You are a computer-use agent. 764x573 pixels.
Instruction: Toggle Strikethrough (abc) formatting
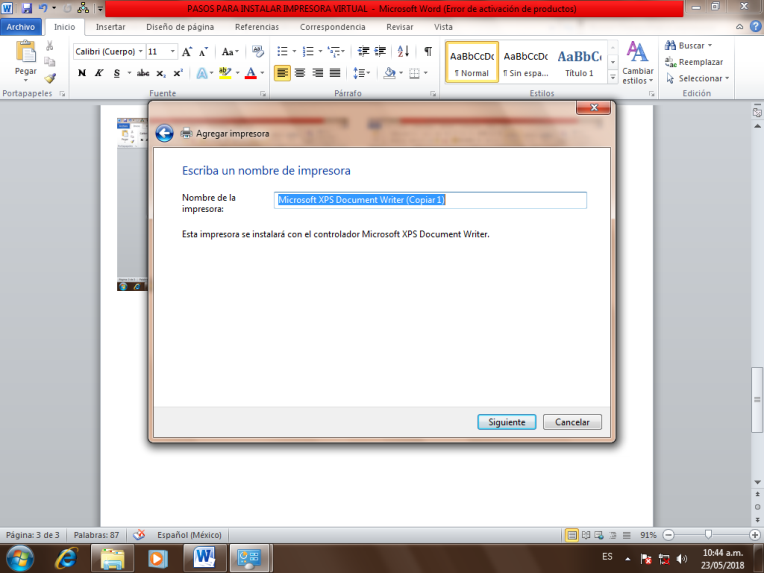(143, 73)
